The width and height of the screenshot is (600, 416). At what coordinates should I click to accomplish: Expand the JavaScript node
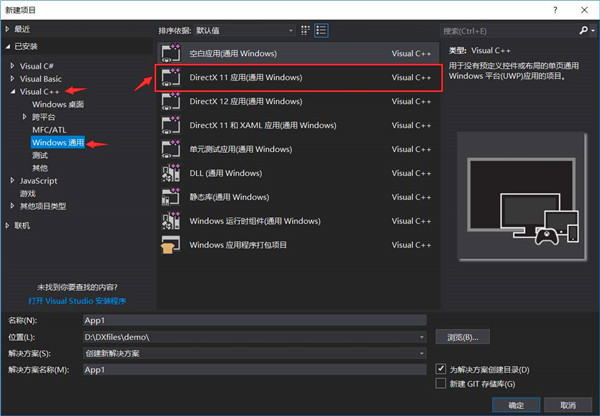click(x=13, y=181)
